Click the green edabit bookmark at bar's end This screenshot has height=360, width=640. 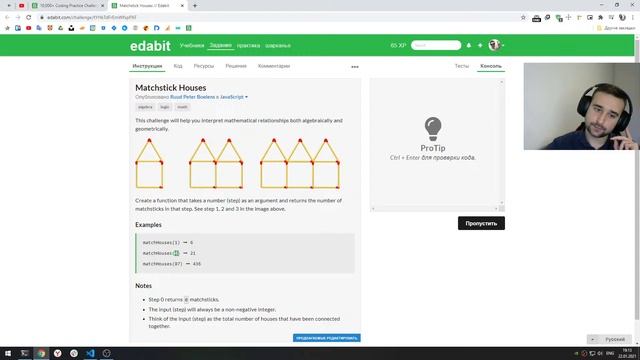(189, 28)
